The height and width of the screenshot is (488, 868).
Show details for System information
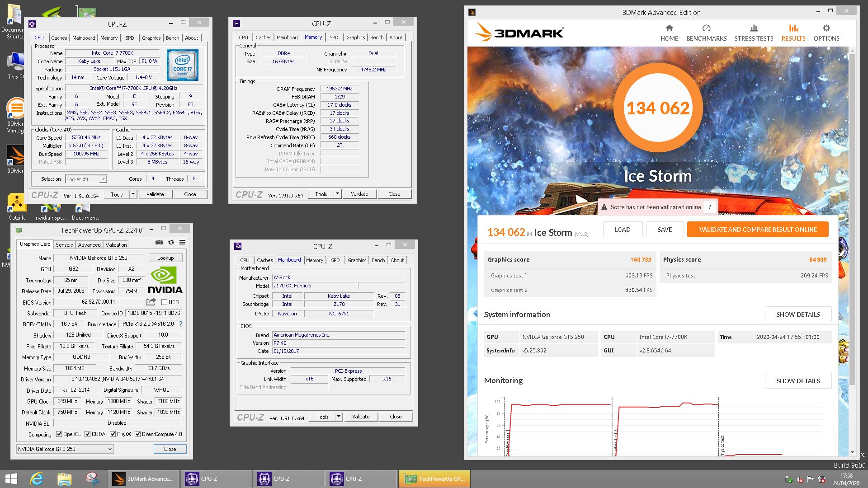[798, 314]
